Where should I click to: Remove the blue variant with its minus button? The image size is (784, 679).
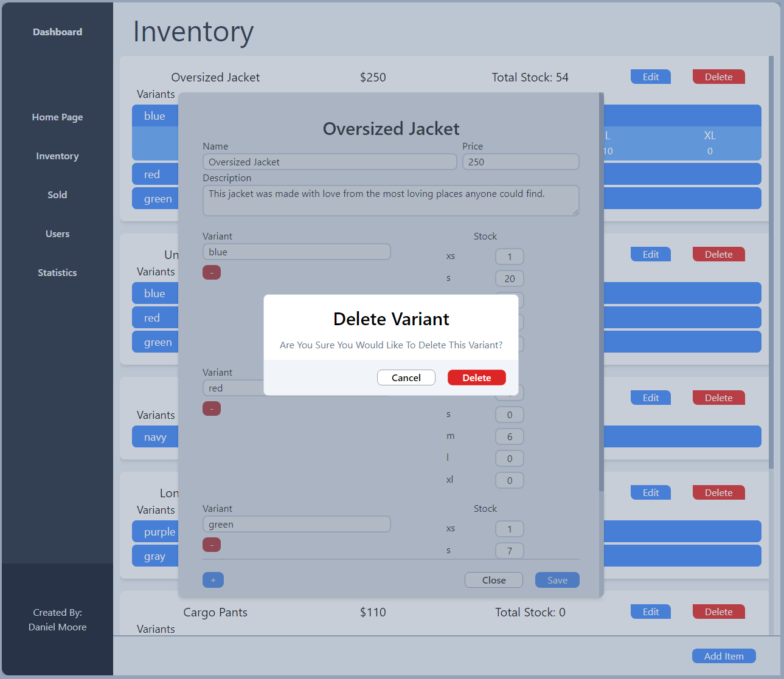[212, 272]
